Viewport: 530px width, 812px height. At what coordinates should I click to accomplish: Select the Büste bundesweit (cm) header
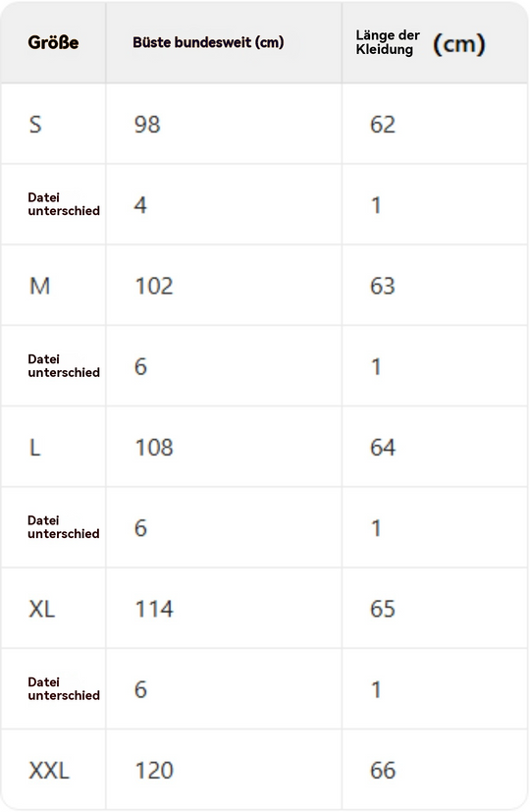point(208,42)
